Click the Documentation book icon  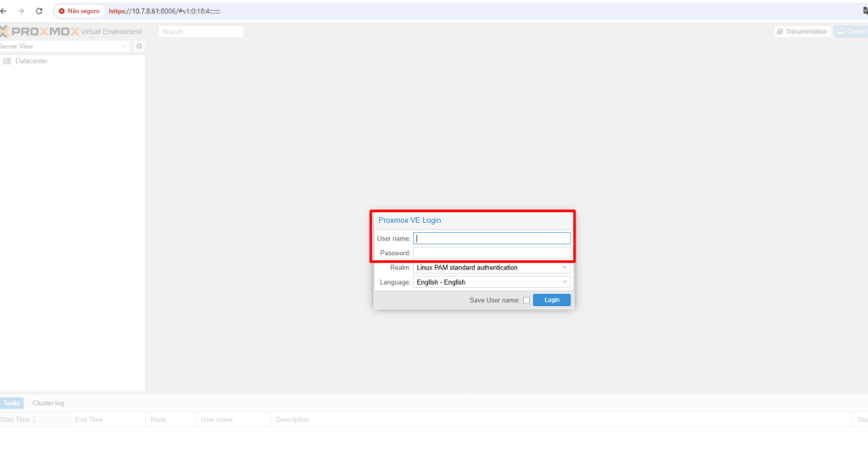tap(780, 31)
